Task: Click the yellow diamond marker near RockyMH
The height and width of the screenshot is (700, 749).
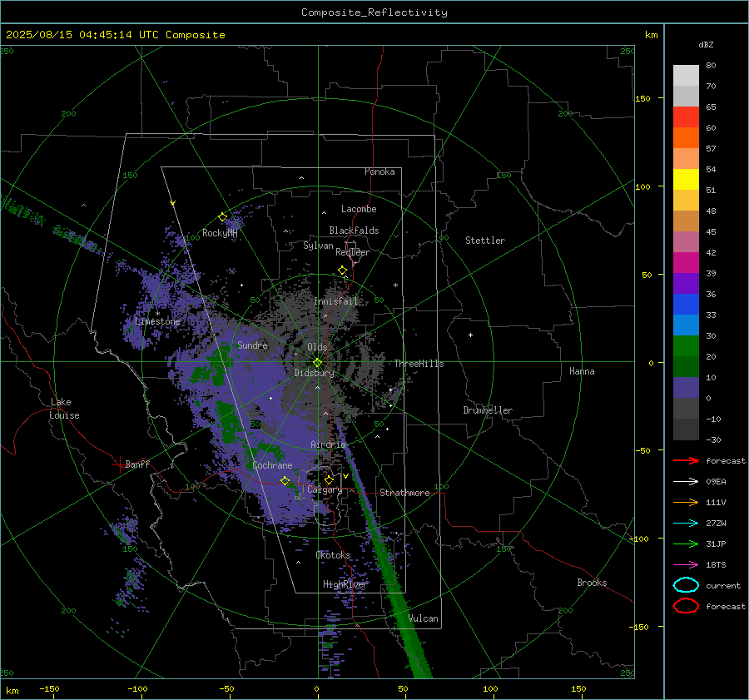Action: (222, 217)
